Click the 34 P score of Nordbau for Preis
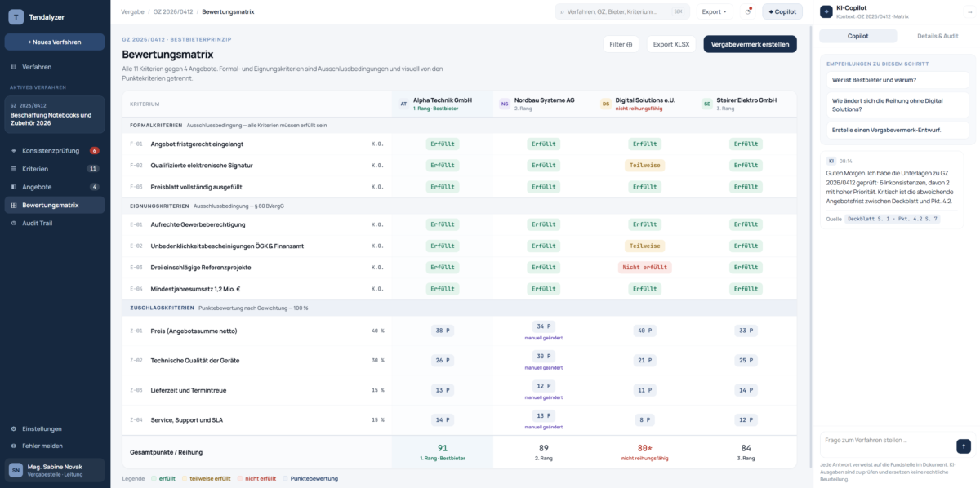The image size is (980, 488). pos(544,326)
